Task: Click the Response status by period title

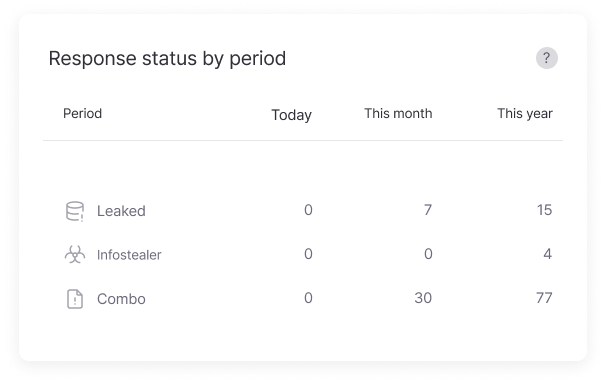Action: point(167,59)
